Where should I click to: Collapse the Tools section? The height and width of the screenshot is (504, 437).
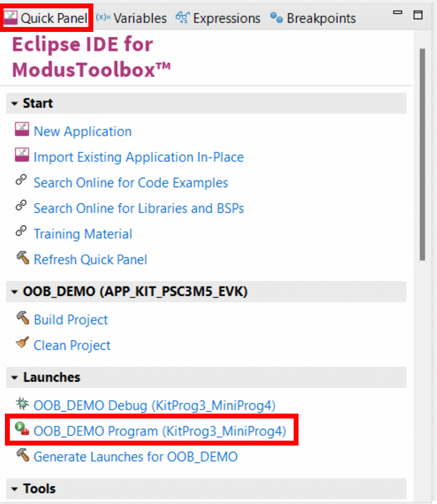pyautogui.click(x=14, y=489)
